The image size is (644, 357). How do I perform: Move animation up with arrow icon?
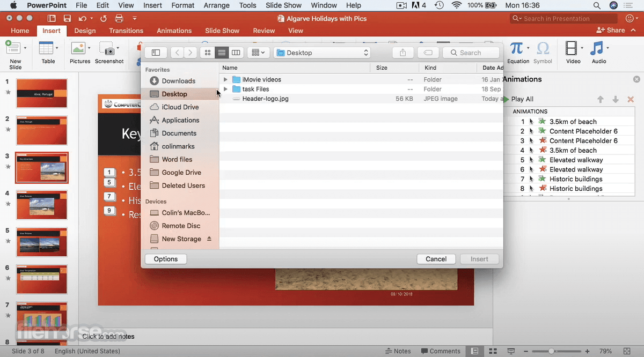click(x=601, y=99)
